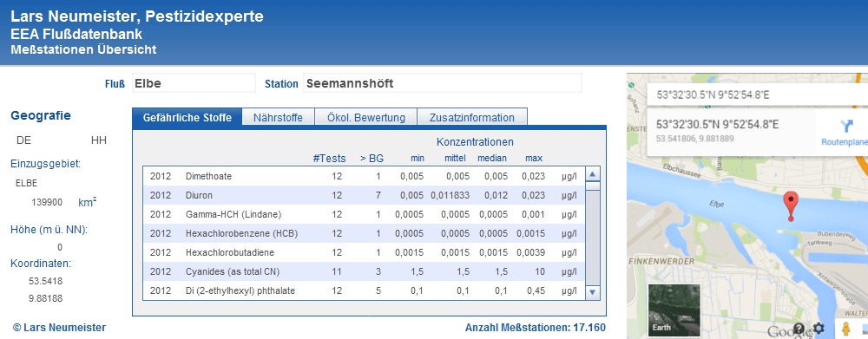The width and height of the screenshot is (868, 339).
Task: Click the median column header
Action: point(492,158)
